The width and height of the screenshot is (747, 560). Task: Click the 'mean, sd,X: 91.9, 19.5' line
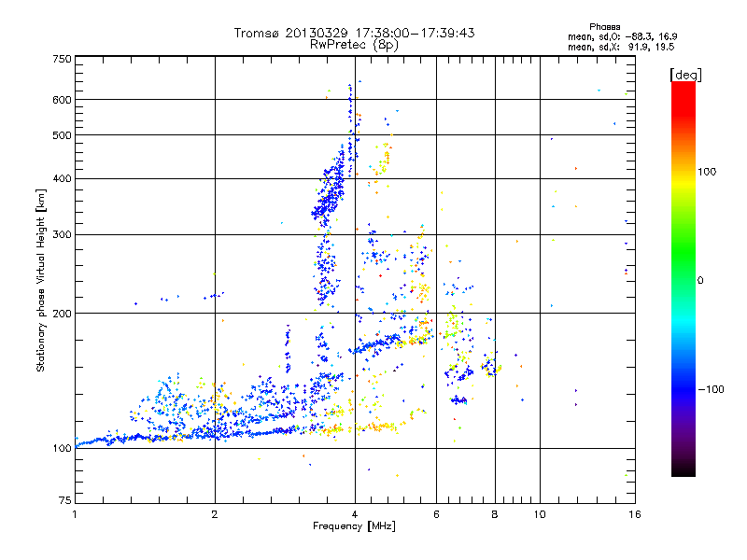[621, 47]
